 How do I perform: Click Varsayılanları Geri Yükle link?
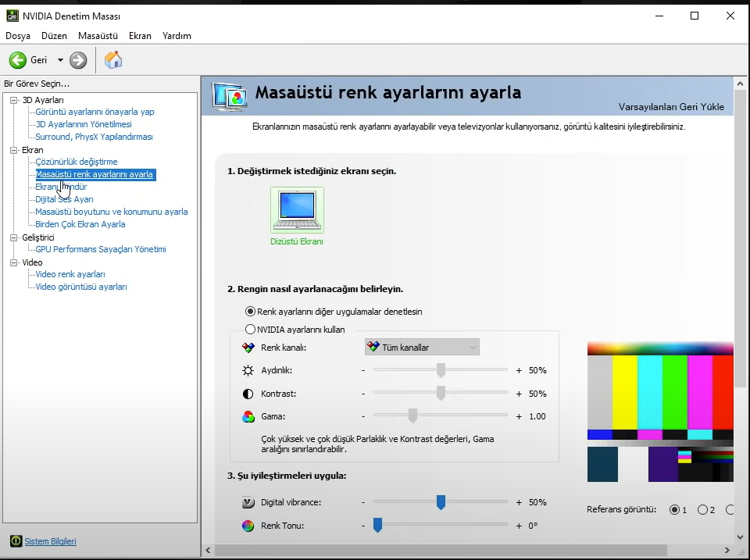pos(671,107)
